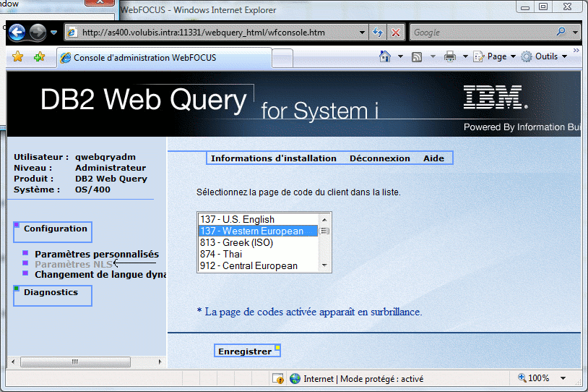Click the purple bullet beside Changement de langue
The width and height of the screenshot is (588, 392).
pos(25,273)
